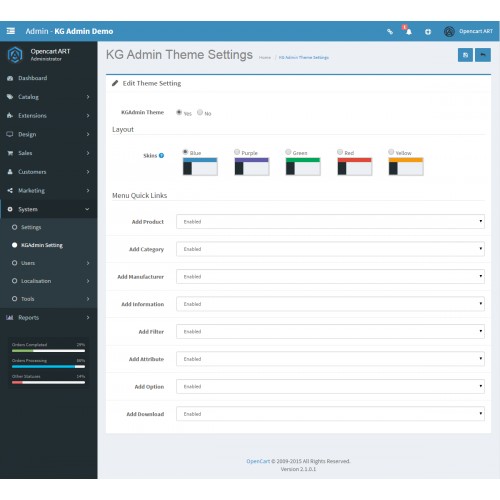Toggle the sidebar hamburger menu icon
The image size is (500, 500).
(11, 31)
